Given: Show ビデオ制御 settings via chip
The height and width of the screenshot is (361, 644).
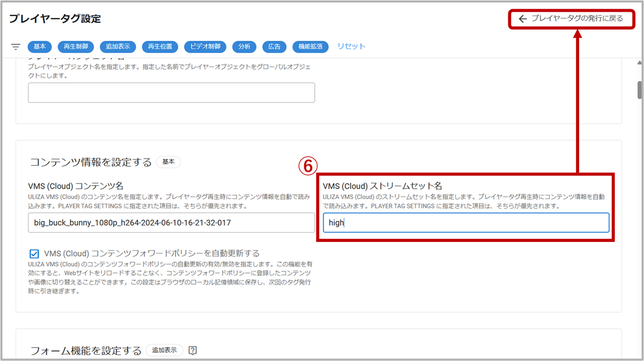Looking at the screenshot, I should 205,47.
